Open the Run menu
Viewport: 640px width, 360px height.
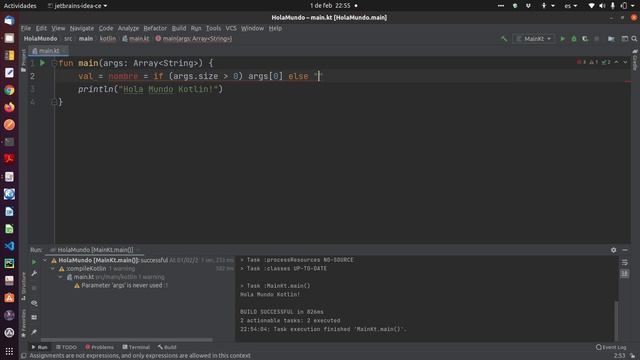196,28
